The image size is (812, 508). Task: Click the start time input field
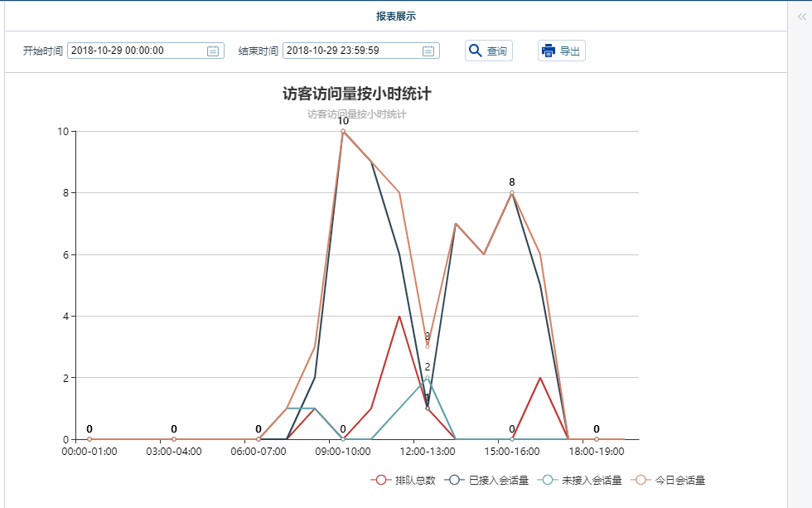click(136, 51)
